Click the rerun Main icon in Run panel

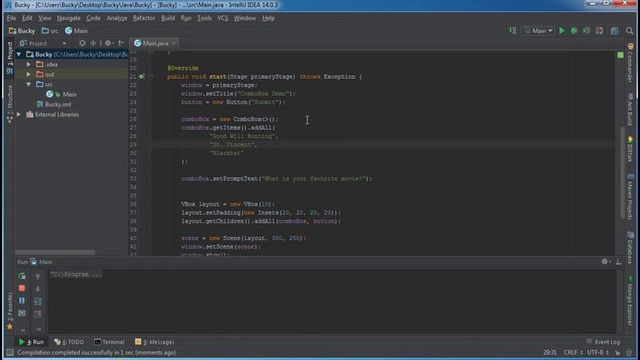(x=22, y=276)
